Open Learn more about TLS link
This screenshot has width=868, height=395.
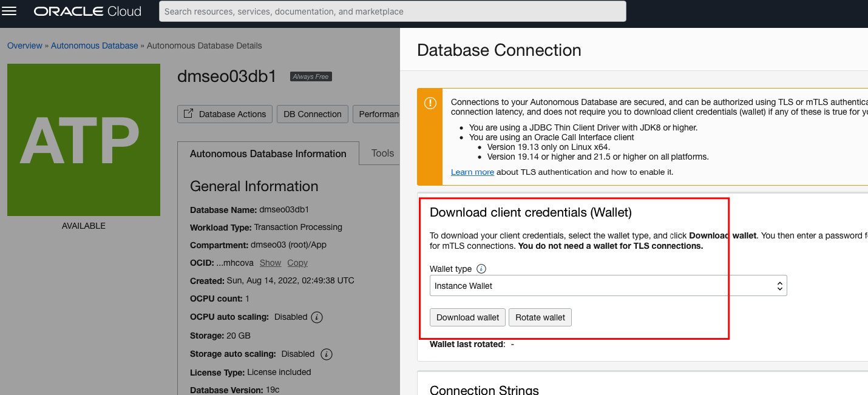472,172
